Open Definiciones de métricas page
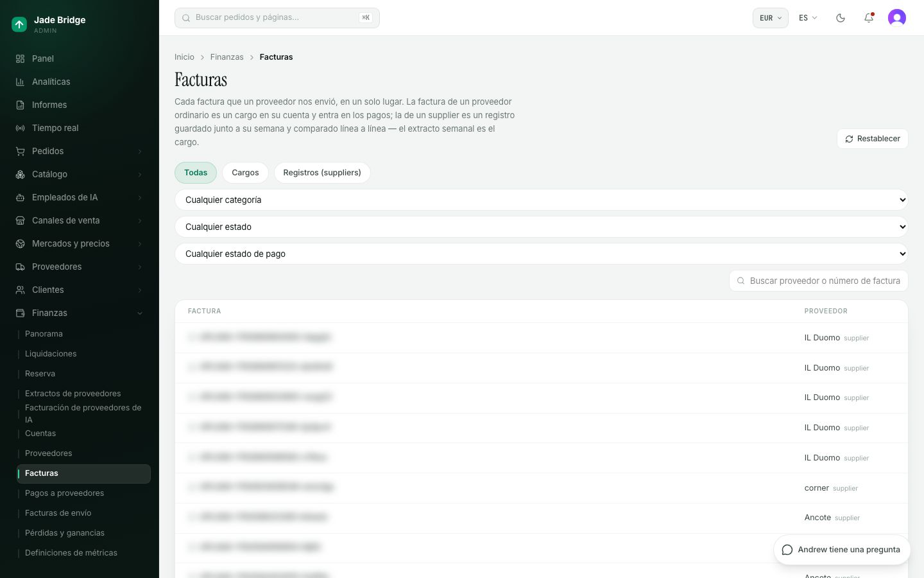The image size is (924, 578). coord(83,553)
